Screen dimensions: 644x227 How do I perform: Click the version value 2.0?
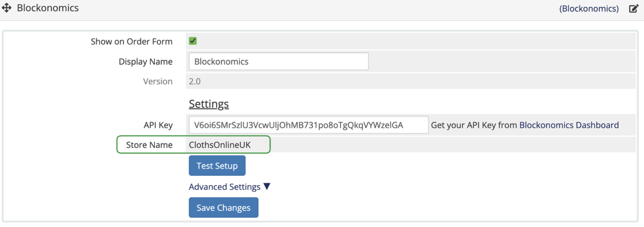195,81
